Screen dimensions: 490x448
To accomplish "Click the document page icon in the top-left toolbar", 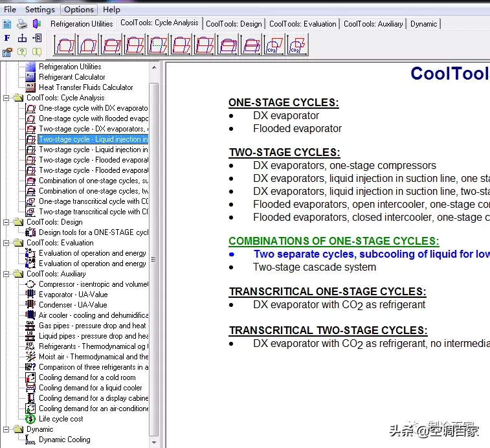I will (x=7, y=24).
